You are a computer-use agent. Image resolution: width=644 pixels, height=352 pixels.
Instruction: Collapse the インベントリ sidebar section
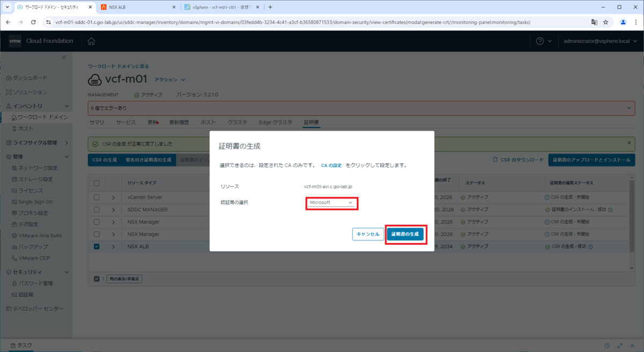coord(67,106)
